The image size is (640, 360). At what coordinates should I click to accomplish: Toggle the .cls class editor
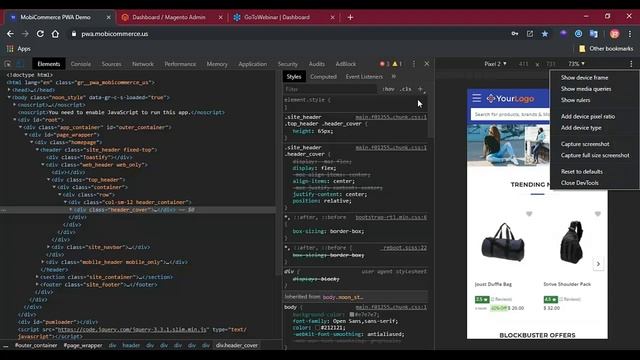[405, 89]
